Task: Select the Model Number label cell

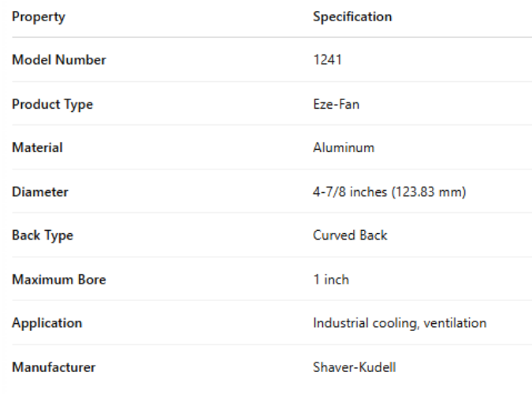Action: coord(59,60)
